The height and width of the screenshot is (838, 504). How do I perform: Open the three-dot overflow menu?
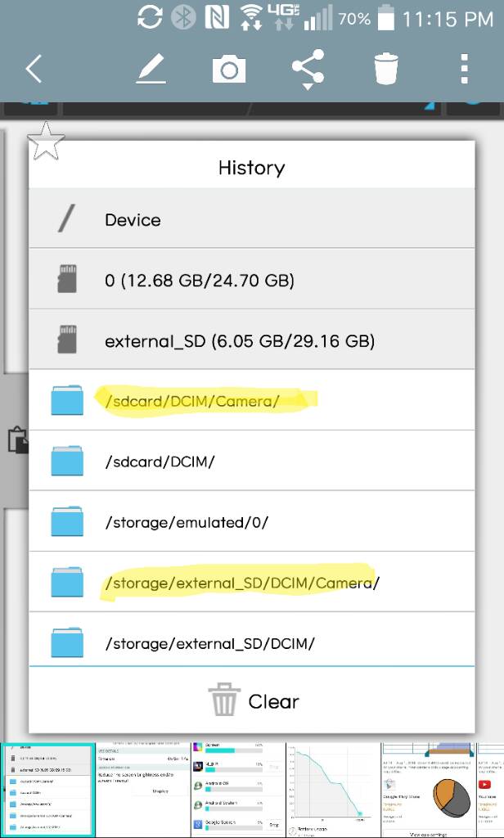pyautogui.click(x=465, y=69)
